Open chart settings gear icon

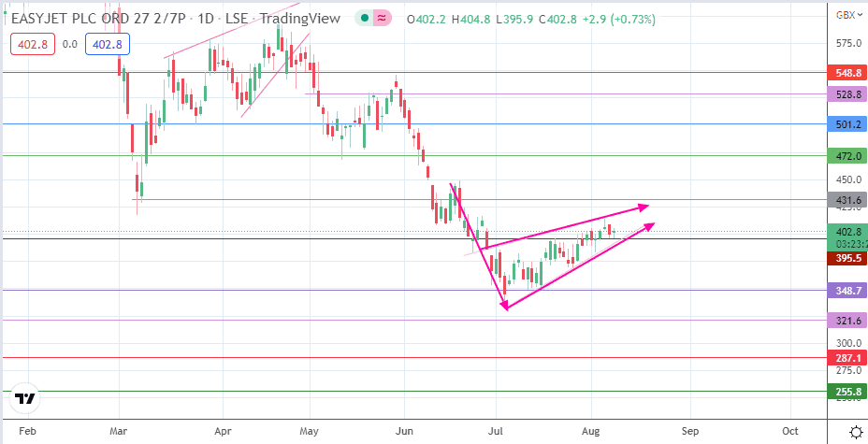(x=855, y=431)
